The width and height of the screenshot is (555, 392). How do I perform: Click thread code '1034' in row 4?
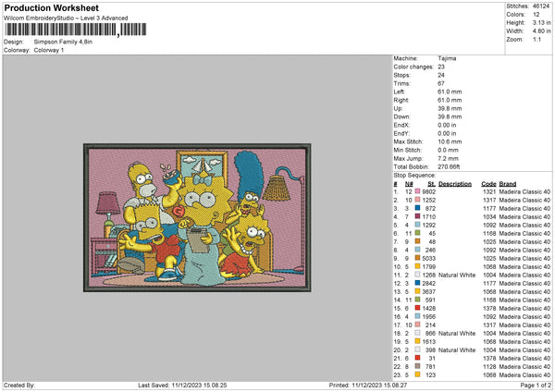click(x=489, y=216)
